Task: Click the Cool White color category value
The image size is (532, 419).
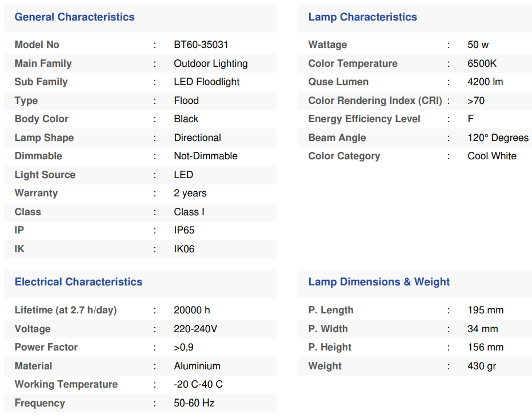Action: point(491,156)
